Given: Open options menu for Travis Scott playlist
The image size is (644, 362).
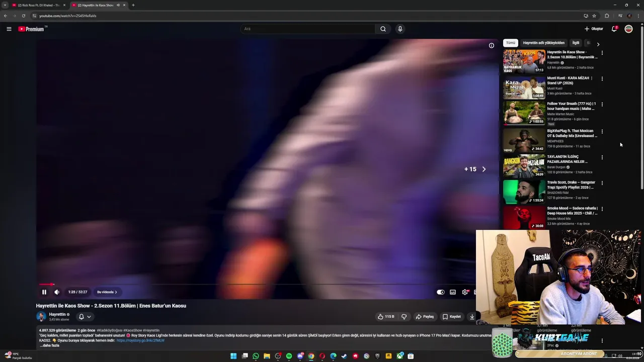Looking at the screenshot, I should [602, 183].
